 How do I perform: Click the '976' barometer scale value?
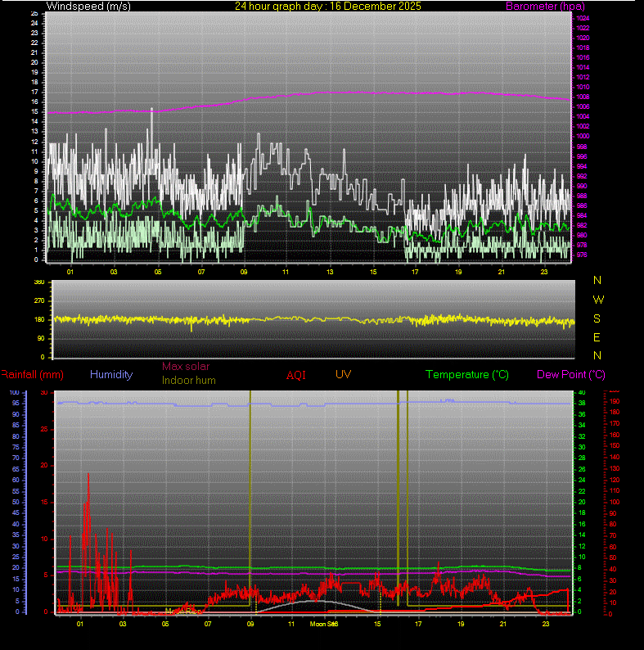point(582,255)
